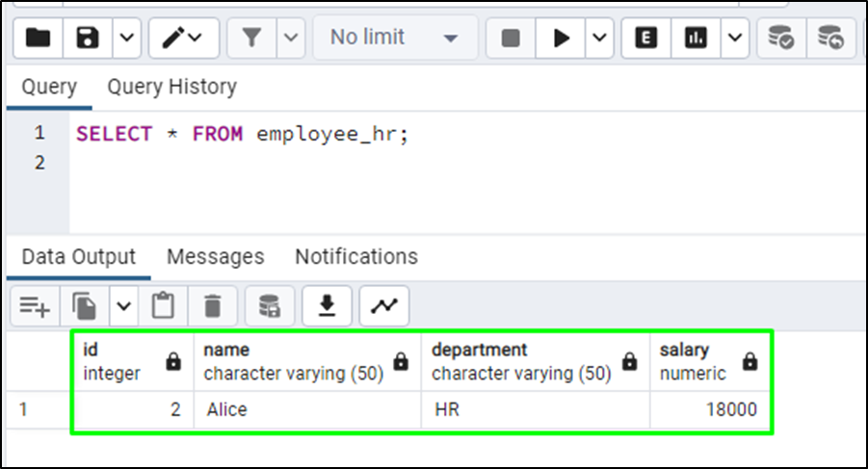The height and width of the screenshot is (469, 868).
Task: Select the salary cell 18000
Action: pos(710,410)
